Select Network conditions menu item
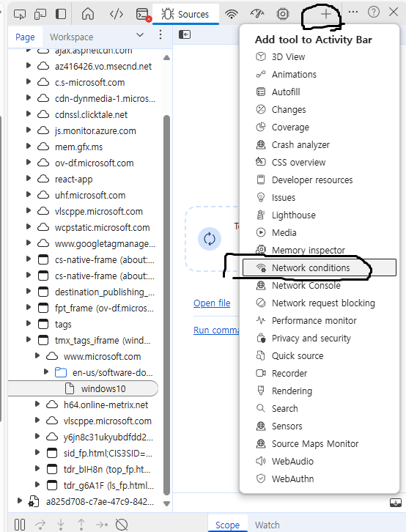The height and width of the screenshot is (532, 406). (320, 267)
